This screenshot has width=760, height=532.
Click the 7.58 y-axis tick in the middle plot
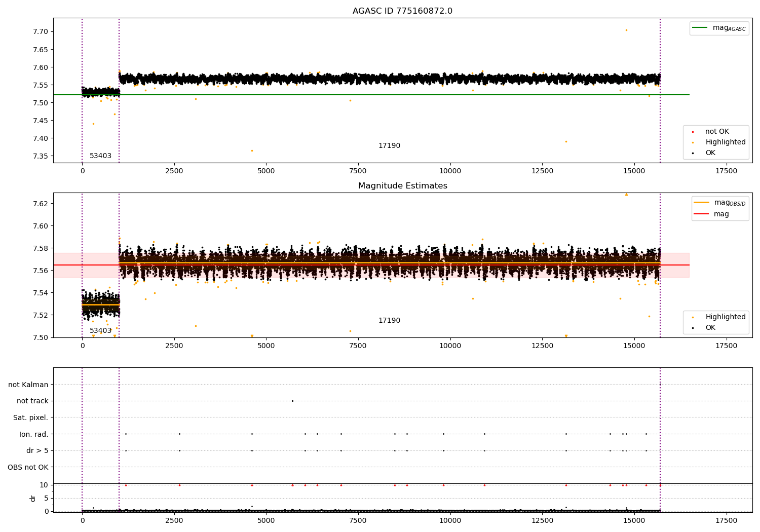point(41,248)
